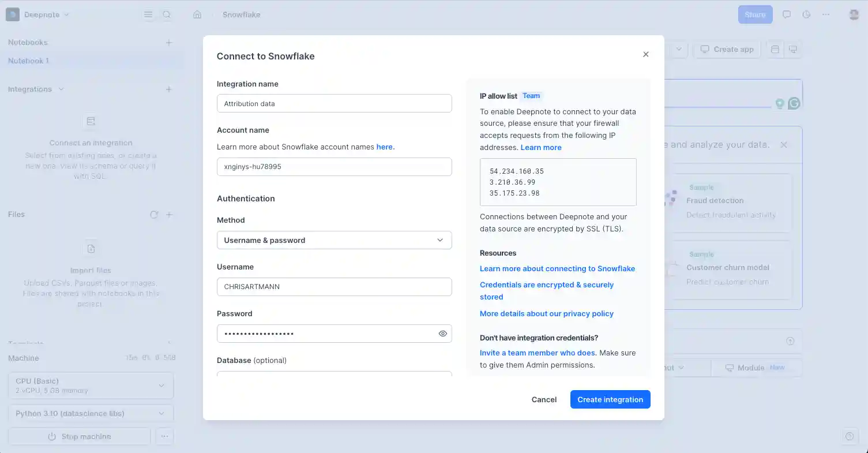Reveal the typed Snowflake password
This screenshot has height=453, width=868.
click(442, 333)
